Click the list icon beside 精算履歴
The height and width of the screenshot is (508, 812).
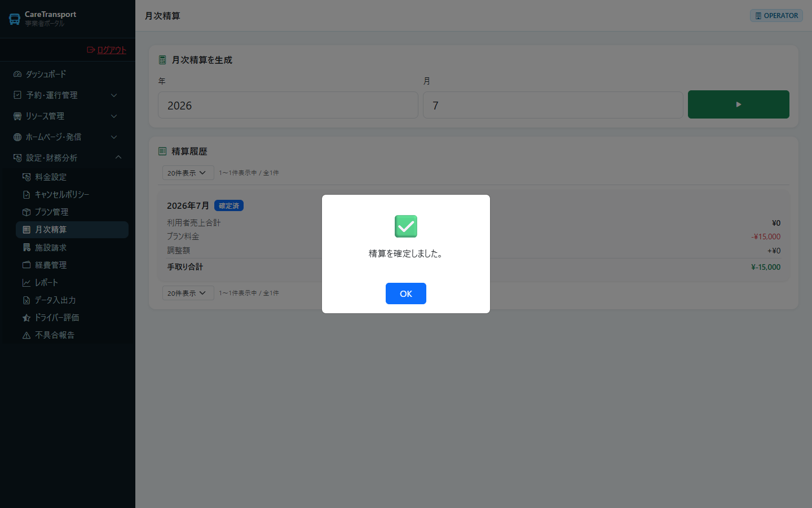[162, 151]
